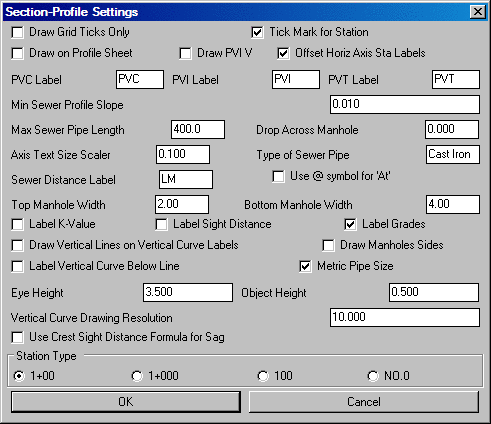491x424 pixels.
Task: Click the Eye Height input box
Action: pyautogui.click(x=188, y=292)
